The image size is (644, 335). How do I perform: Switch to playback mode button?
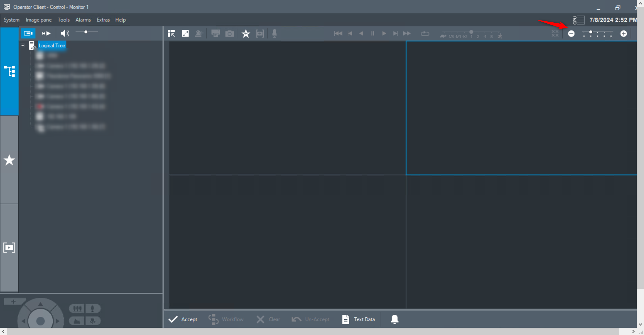tap(46, 33)
